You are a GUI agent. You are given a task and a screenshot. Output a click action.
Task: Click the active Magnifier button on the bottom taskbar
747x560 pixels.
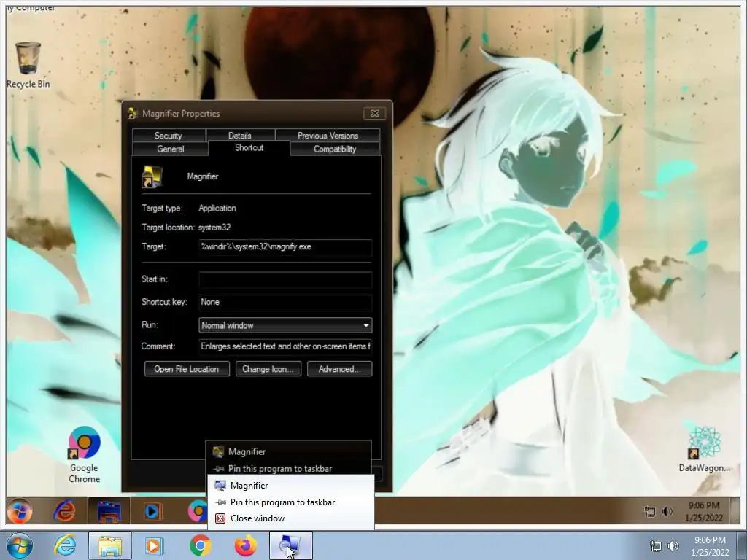click(290, 545)
